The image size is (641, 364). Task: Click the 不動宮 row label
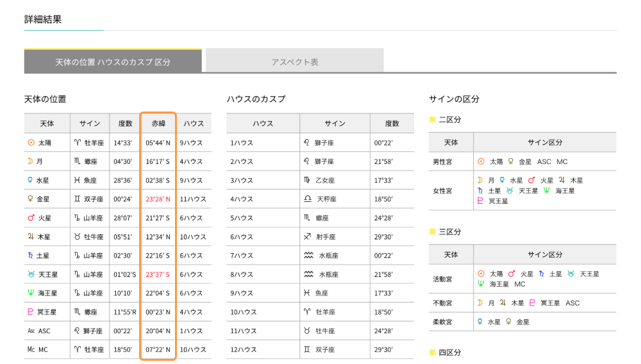tap(442, 302)
